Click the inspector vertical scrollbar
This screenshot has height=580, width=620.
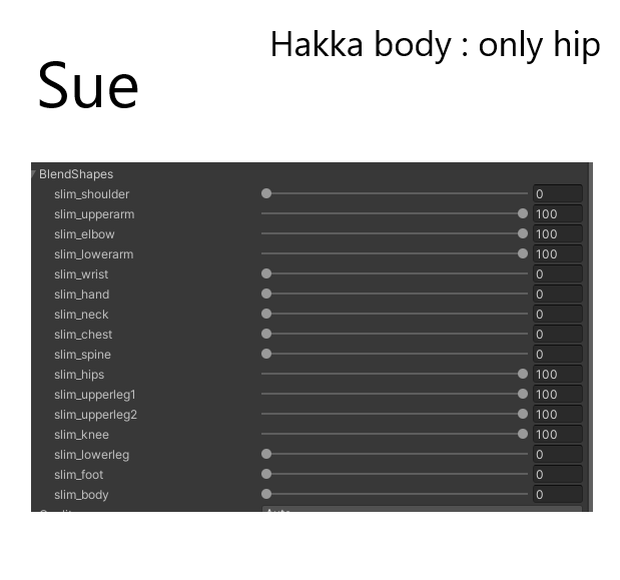(x=591, y=337)
